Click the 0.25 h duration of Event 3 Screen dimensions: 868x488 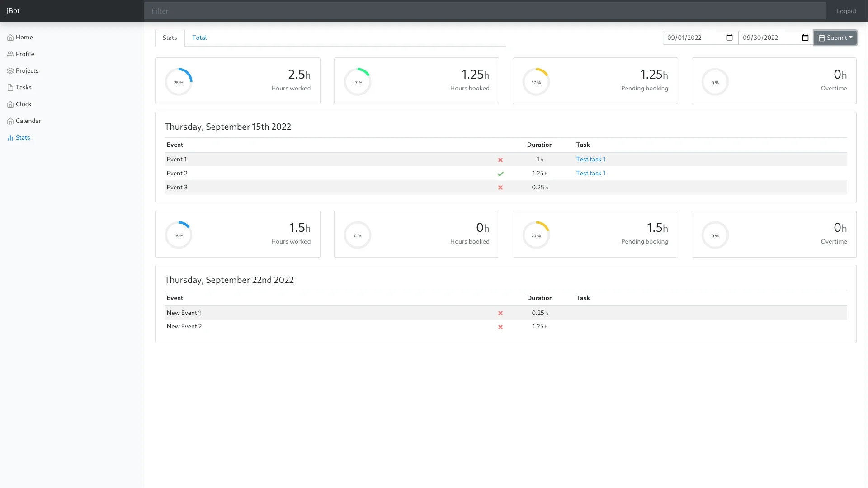[540, 187]
